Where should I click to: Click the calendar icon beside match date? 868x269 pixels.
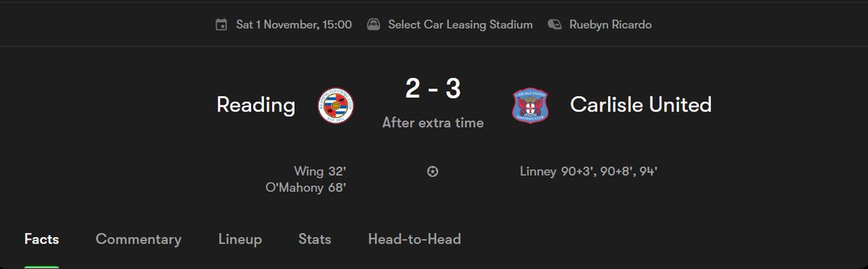[x=221, y=25]
